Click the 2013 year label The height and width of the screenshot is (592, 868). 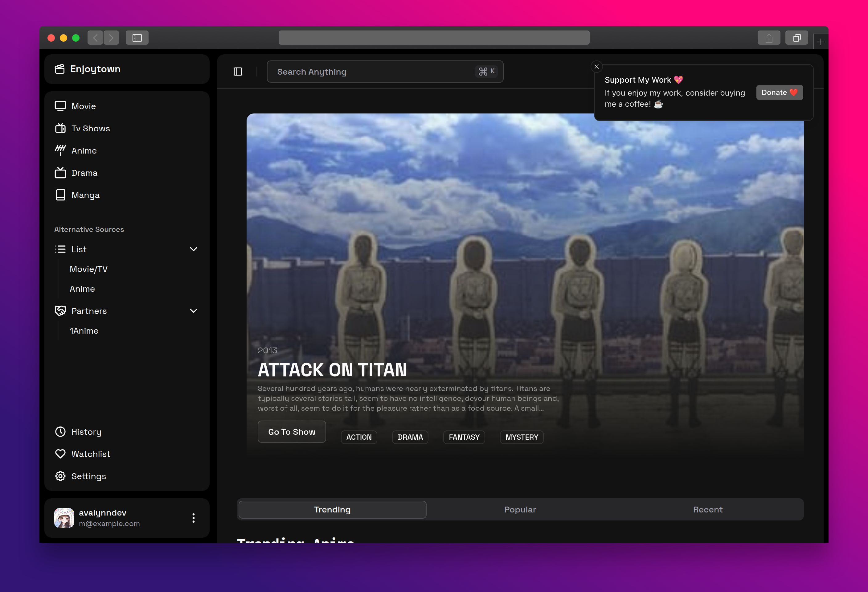(x=268, y=350)
